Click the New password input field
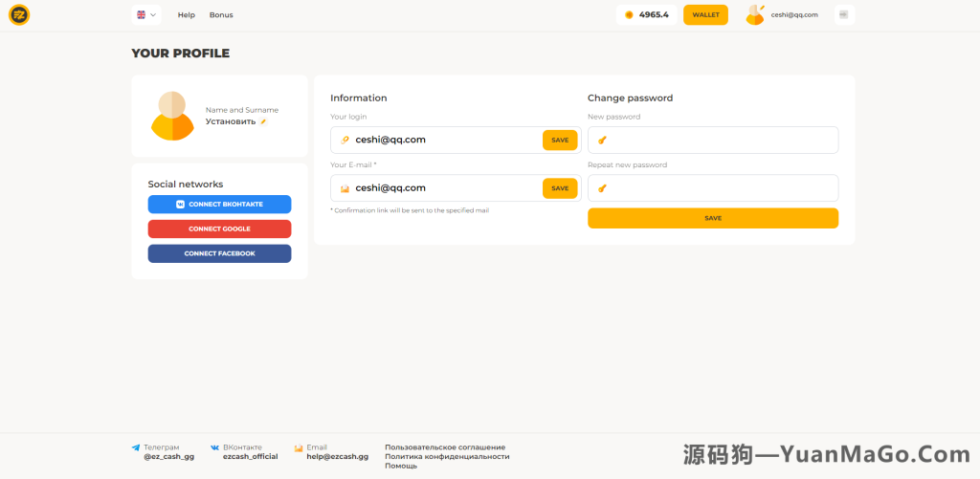This screenshot has height=479, width=980. coord(713,140)
